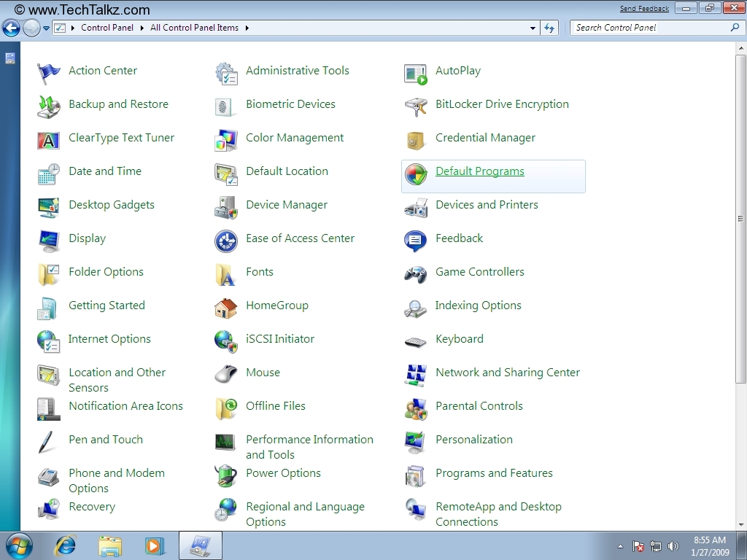Open the Feedback link
The width and height of the screenshot is (747, 560).
point(460,238)
